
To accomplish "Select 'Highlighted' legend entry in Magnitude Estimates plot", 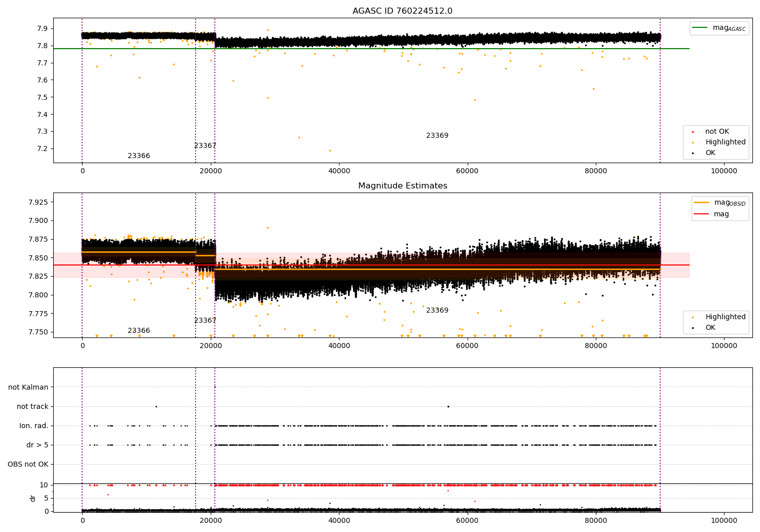I will pos(726,317).
